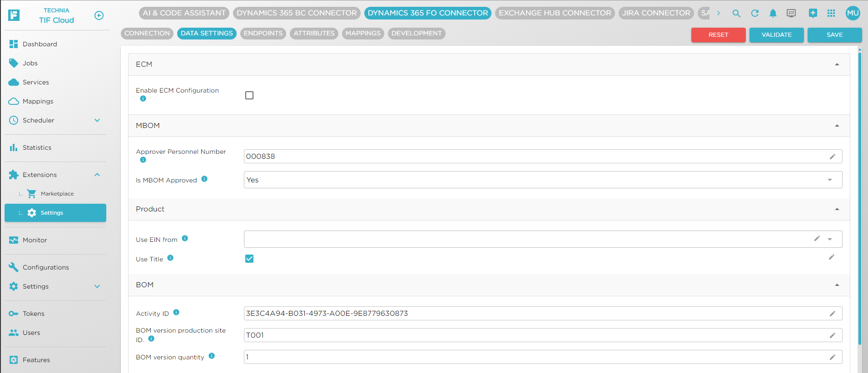
Task: Collapse the sidebar with the back arrow icon
Action: [99, 15]
